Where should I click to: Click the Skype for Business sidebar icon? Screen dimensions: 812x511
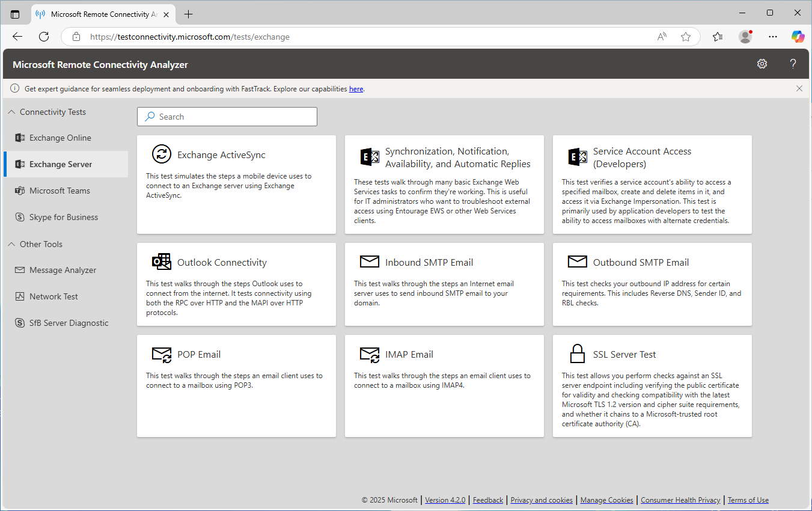coord(20,217)
